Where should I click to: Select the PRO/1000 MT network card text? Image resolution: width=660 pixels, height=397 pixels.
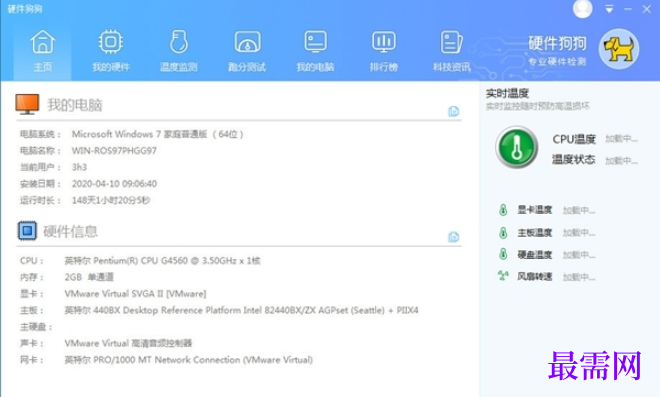[188, 360]
